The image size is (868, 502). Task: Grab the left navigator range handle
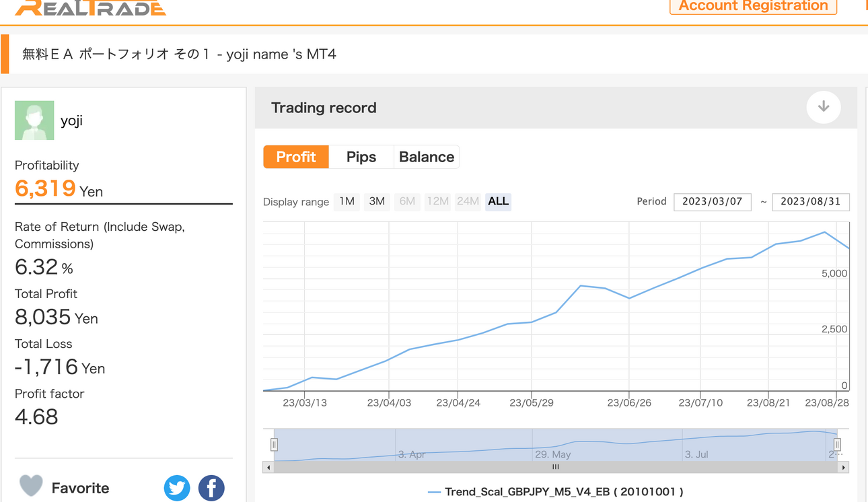coord(274,444)
